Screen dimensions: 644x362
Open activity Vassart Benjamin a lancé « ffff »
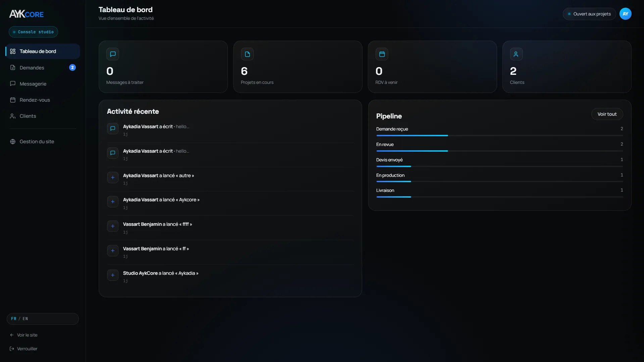230,228
